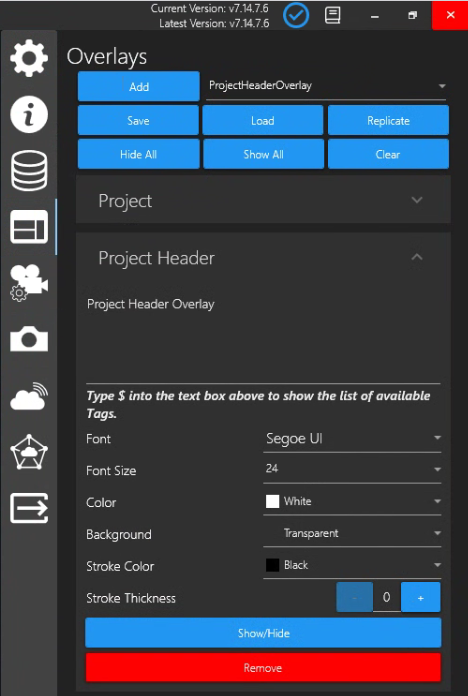Click the version check circle icon
The width and height of the screenshot is (468, 696).
(296, 16)
